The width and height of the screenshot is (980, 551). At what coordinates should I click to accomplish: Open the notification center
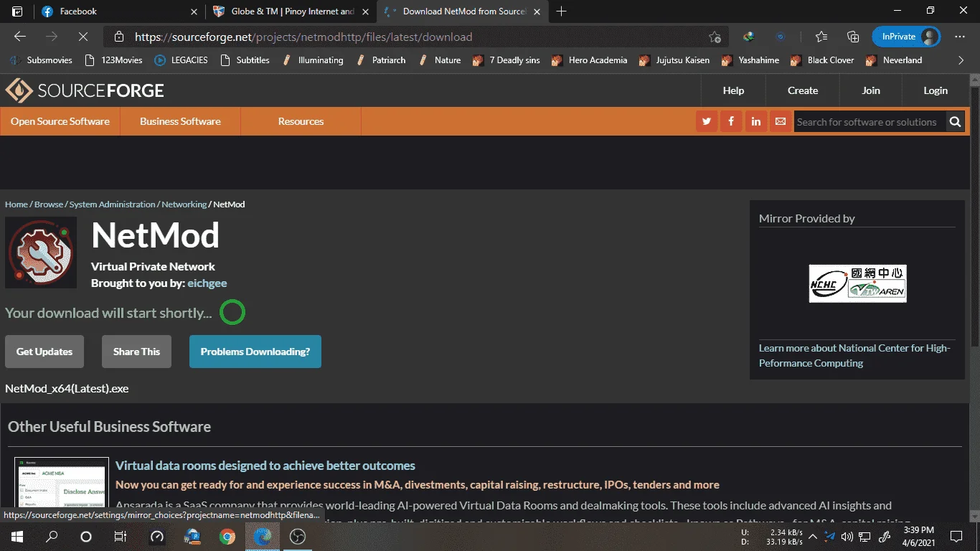[x=956, y=536]
